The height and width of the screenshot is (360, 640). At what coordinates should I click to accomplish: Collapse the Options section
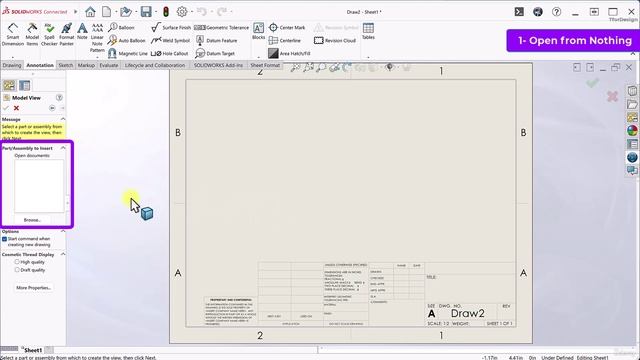pos(63,231)
